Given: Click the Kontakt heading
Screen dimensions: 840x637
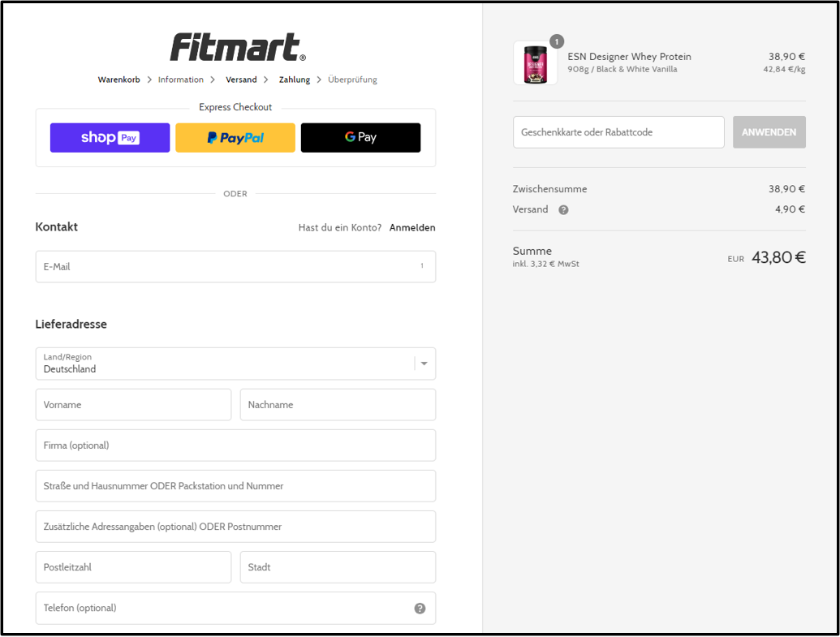Looking at the screenshot, I should 56,226.
